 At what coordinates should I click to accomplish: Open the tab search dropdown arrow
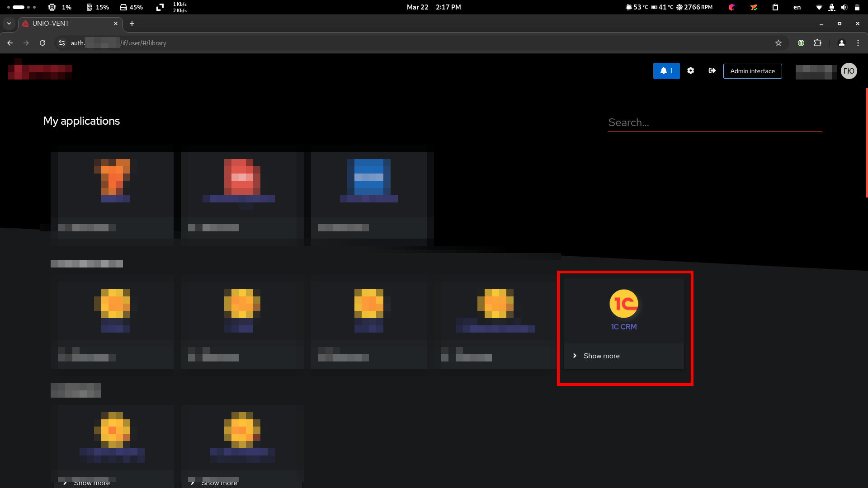click(x=9, y=23)
